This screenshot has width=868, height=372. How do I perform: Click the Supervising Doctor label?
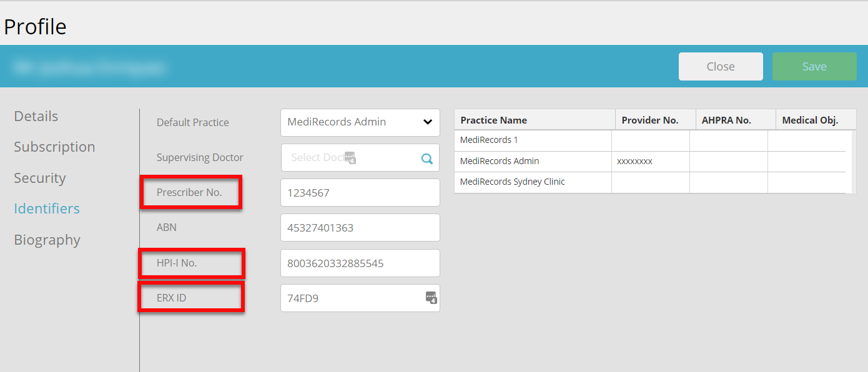200,157
